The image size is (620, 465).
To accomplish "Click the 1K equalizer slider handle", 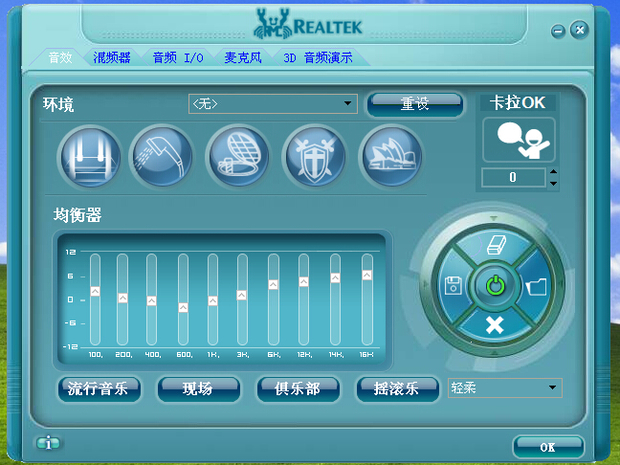I will pyautogui.click(x=213, y=301).
